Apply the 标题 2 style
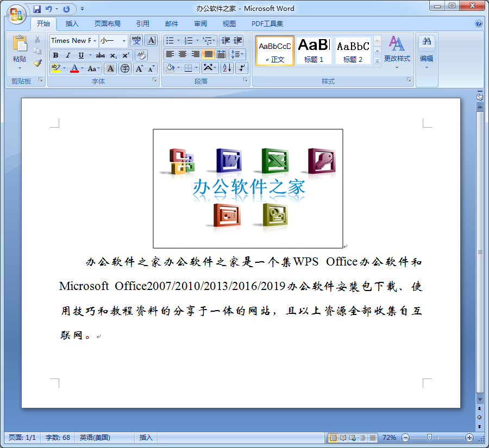 click(x=353, y=51)
